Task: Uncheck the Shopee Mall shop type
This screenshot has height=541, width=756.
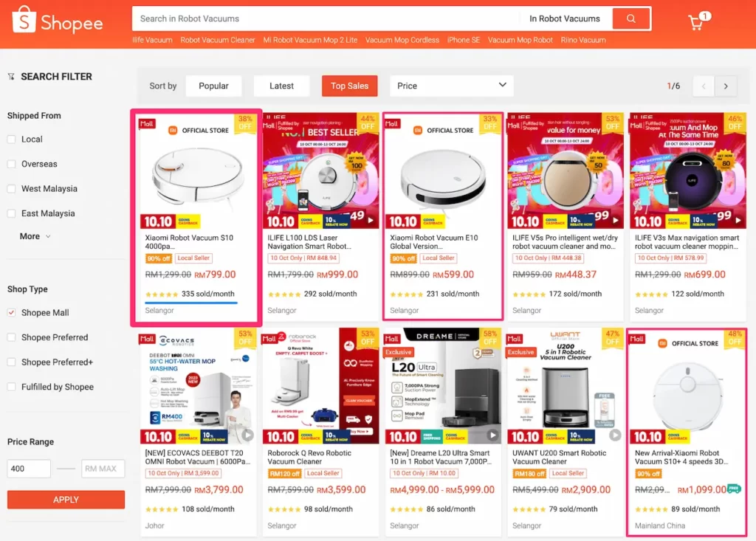Action: tap(12, 312)
